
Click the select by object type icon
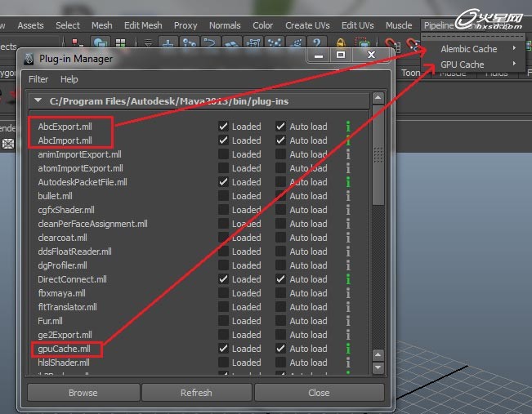(x=101, y=42)
